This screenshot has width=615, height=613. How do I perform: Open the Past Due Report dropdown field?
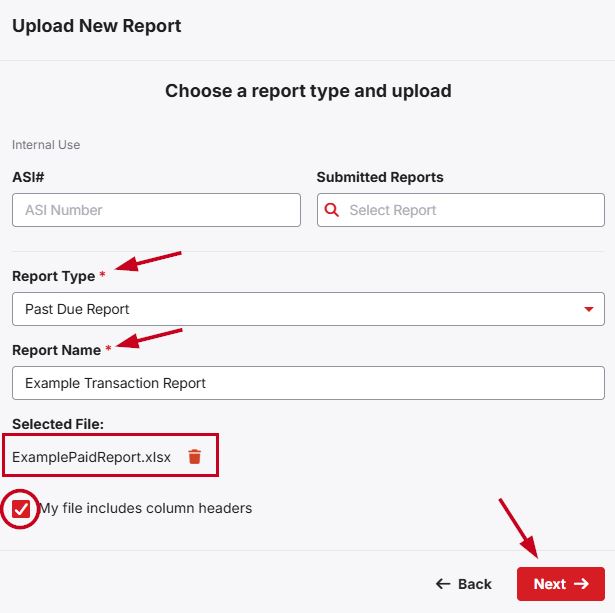pos(300,309)
